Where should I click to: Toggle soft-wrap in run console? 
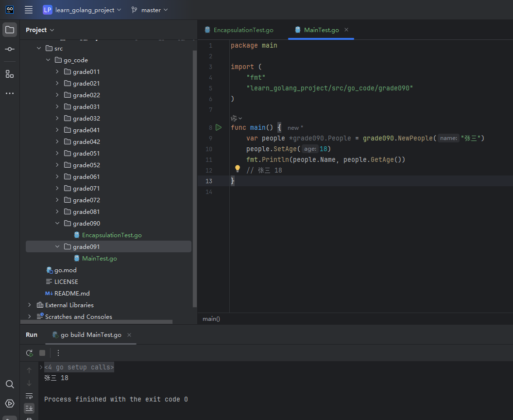(x=29, y=396)
